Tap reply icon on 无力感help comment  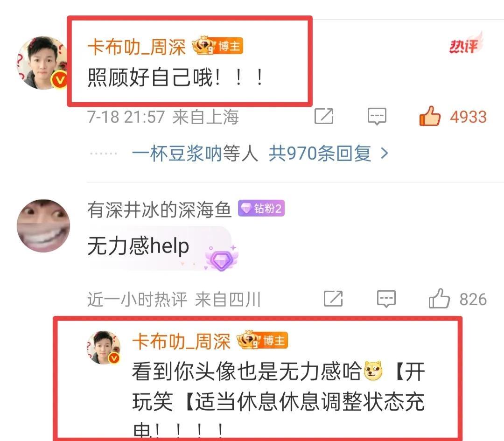386,299
